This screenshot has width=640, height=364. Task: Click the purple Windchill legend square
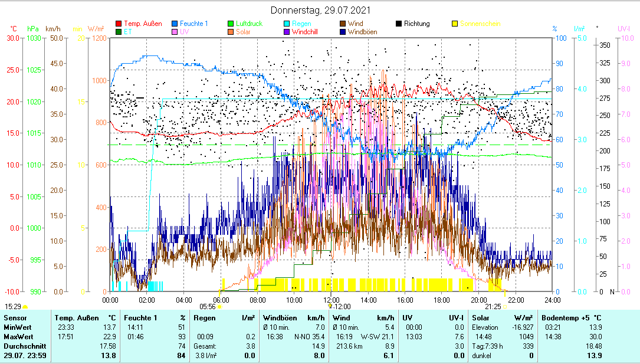(x=287, y=32)
